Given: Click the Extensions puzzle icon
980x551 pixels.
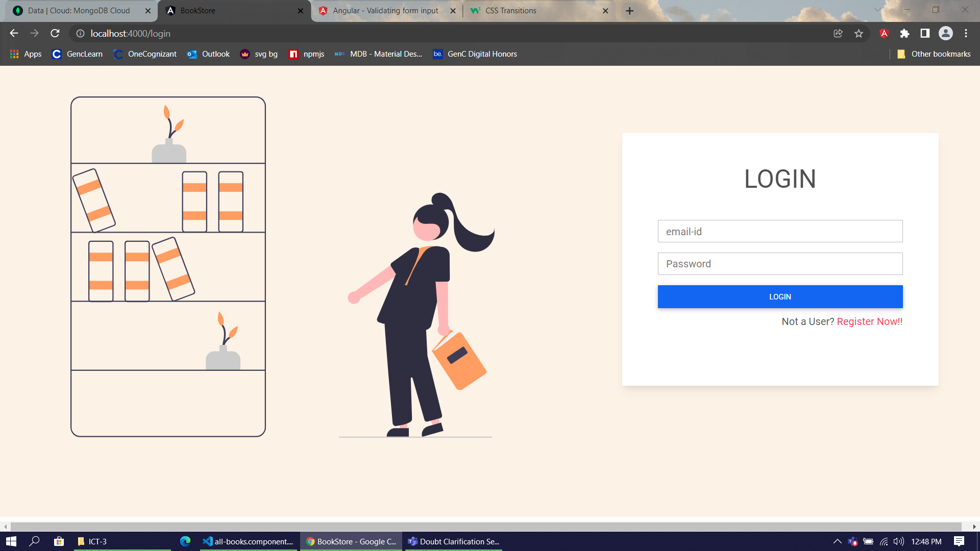Looking at the screenshot, I should tap(904, 33).
